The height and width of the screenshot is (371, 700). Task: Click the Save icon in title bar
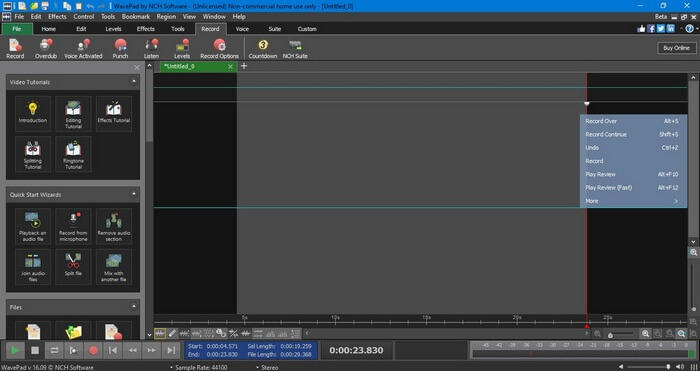coord(45,6)
